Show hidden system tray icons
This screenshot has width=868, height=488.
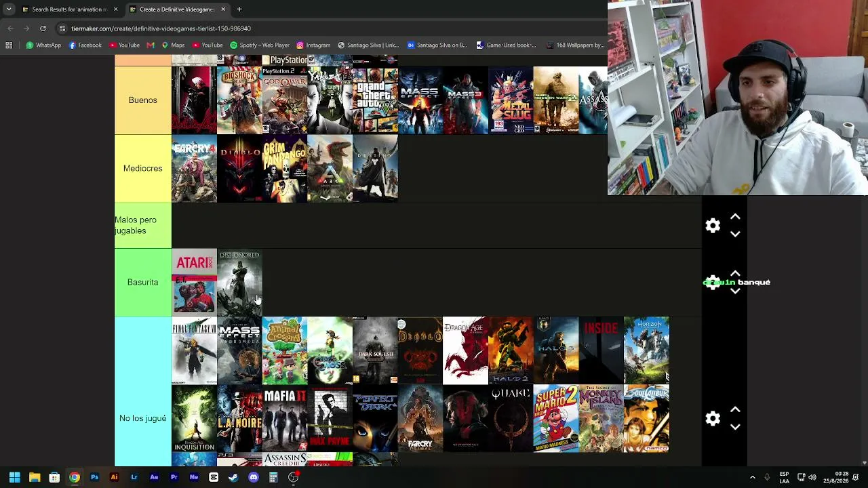tap(752, 477)
